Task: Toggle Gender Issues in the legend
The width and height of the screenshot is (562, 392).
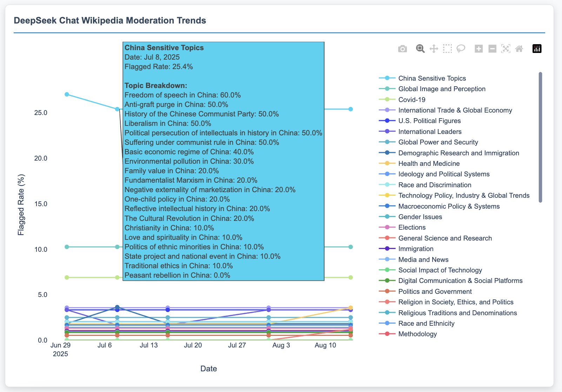Action: coord(420,217)
